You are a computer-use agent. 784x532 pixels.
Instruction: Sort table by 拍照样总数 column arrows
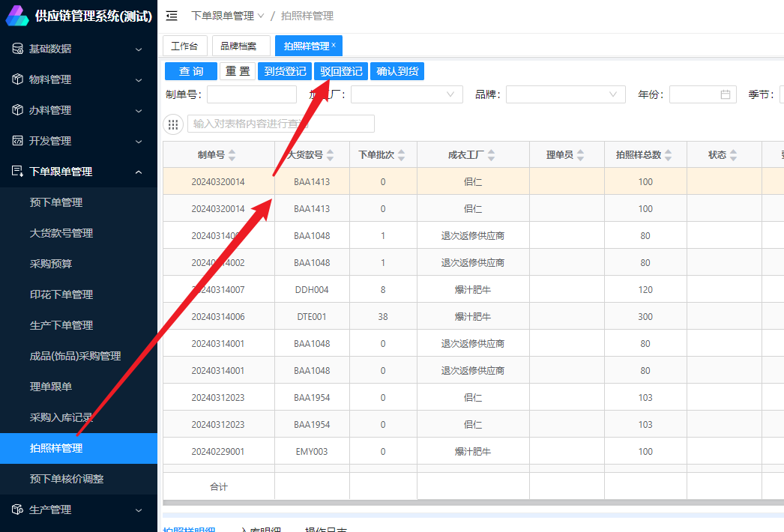tap(669, 155)
